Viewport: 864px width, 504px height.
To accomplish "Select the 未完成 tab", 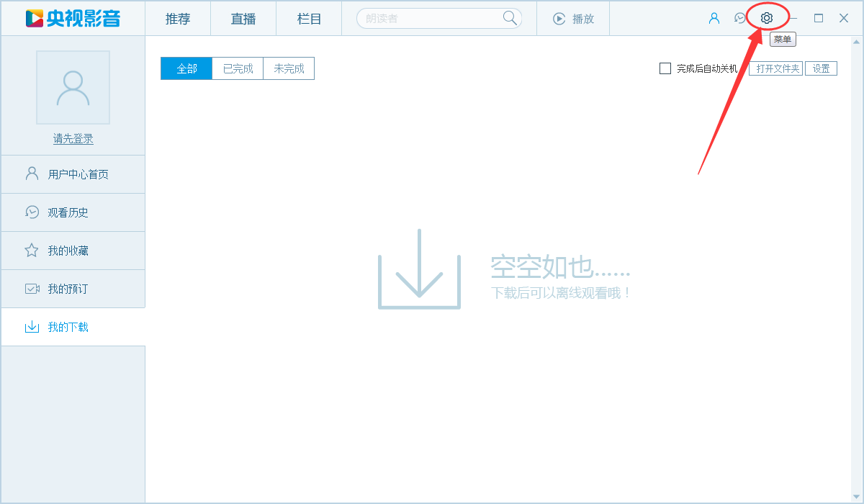I will (288, 68).
